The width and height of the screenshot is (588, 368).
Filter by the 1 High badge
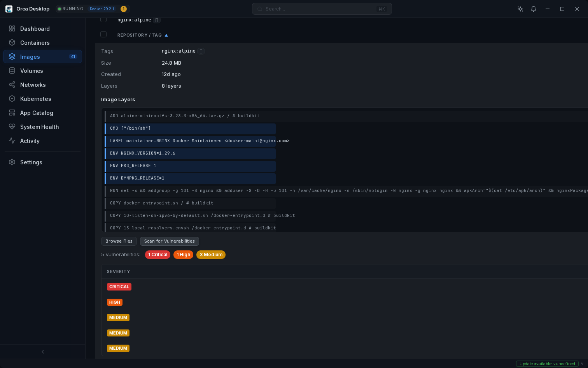pos(183,255)
